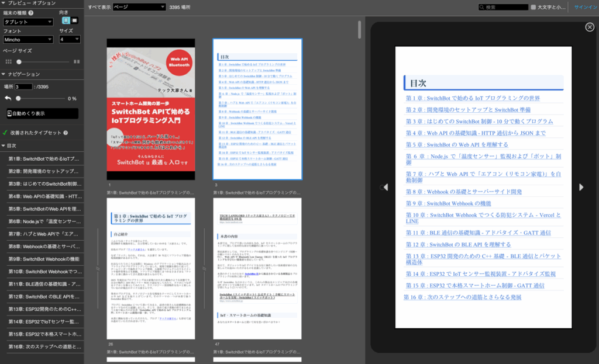
Task: Click the すべて表示 label in toolbar
Action: (x=99, y=7)
